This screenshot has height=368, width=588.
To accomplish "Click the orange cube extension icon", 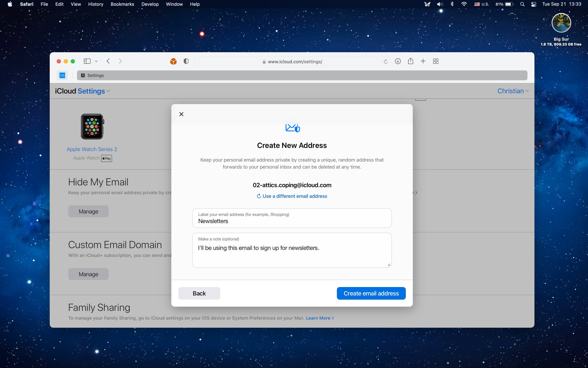I will point(173,61).
